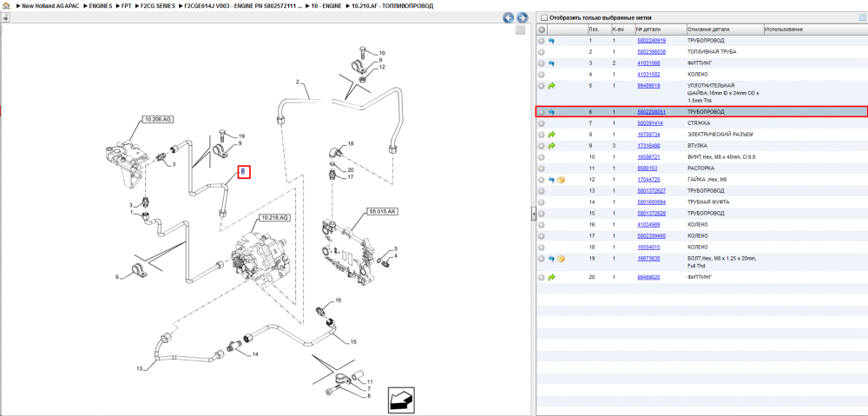Go to the home page icon

pyautogui.click(x=6, y=5)
